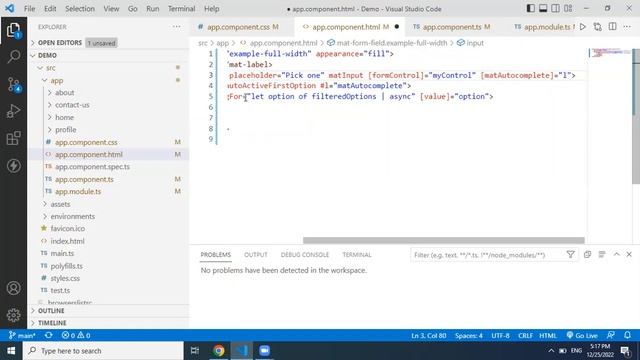The image size is (640, 360).
Task: Click Ln 3, Col 80 position indicator
Action: (429, 336)
